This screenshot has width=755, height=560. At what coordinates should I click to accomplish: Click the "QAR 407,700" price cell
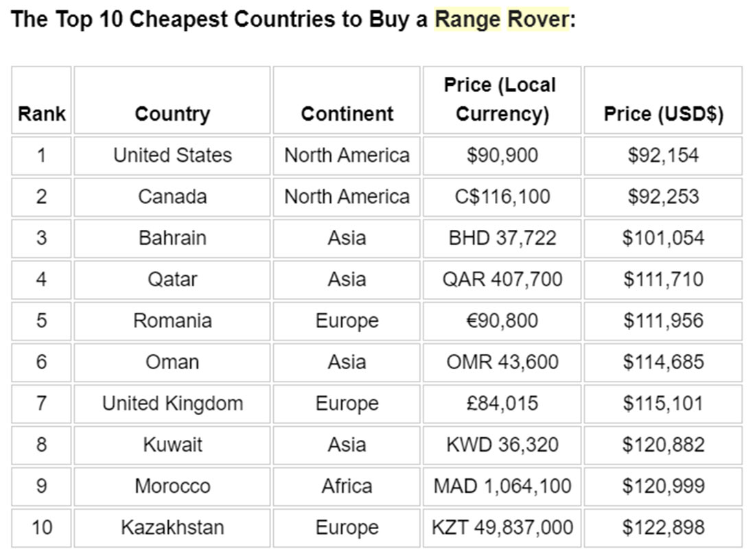point(502,279)
